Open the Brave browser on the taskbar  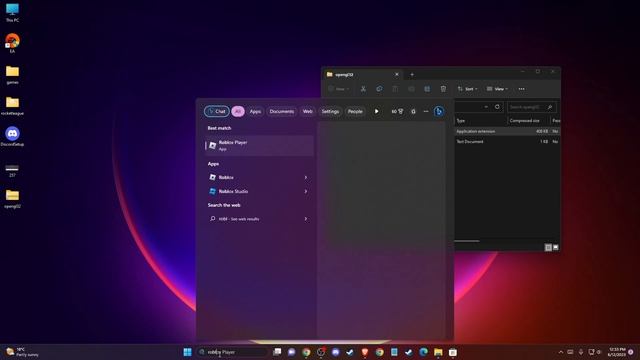tap(365, 352)
